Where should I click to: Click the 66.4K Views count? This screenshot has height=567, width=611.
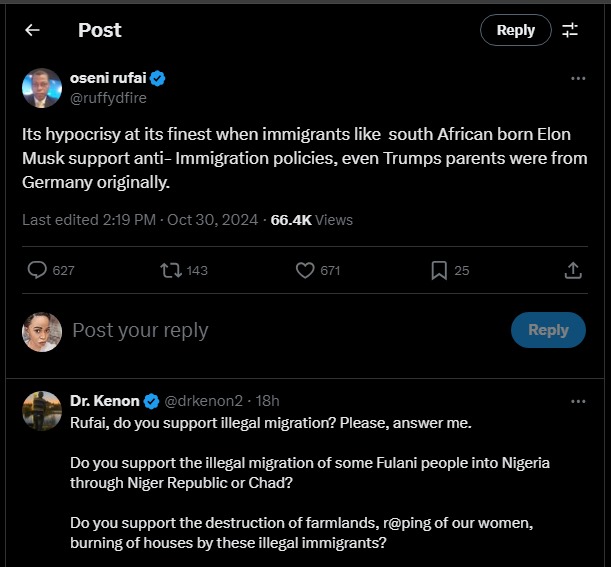[312, 219]
